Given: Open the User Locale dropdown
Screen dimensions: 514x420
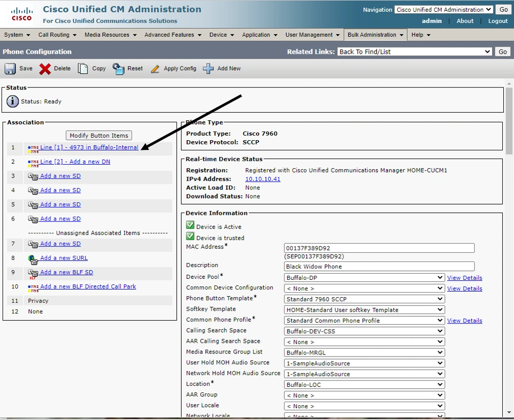Looking at the screenshot, I should tap(364, 406).
